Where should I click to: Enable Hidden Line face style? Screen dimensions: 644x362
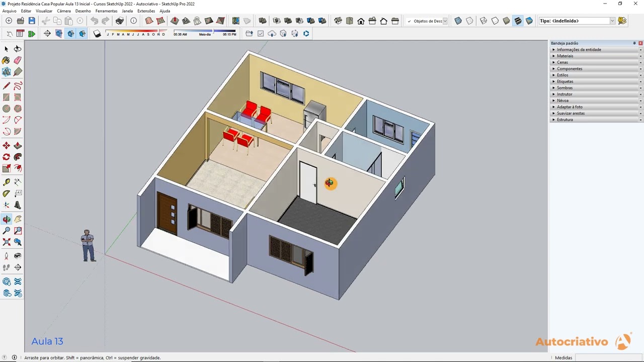(x=495, y=21)
